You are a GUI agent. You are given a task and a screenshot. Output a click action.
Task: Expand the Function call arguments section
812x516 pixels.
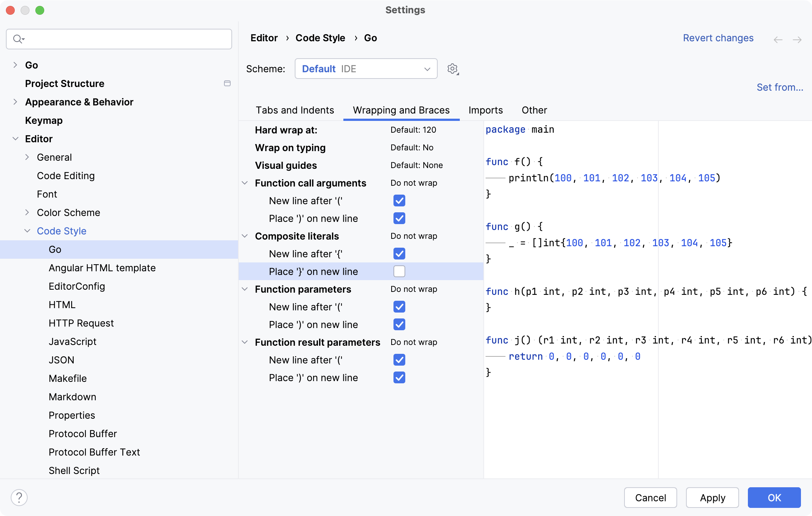246,182
